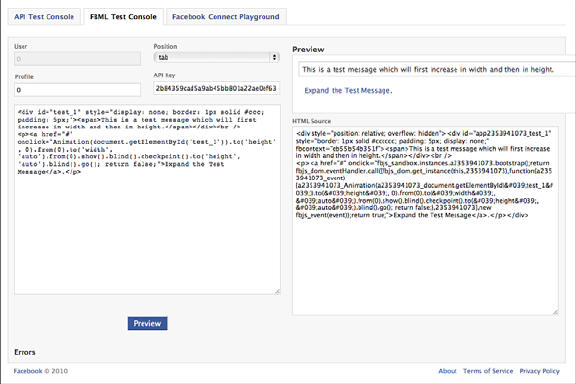
Task: Click the Errors section heading
Action: 25,352
